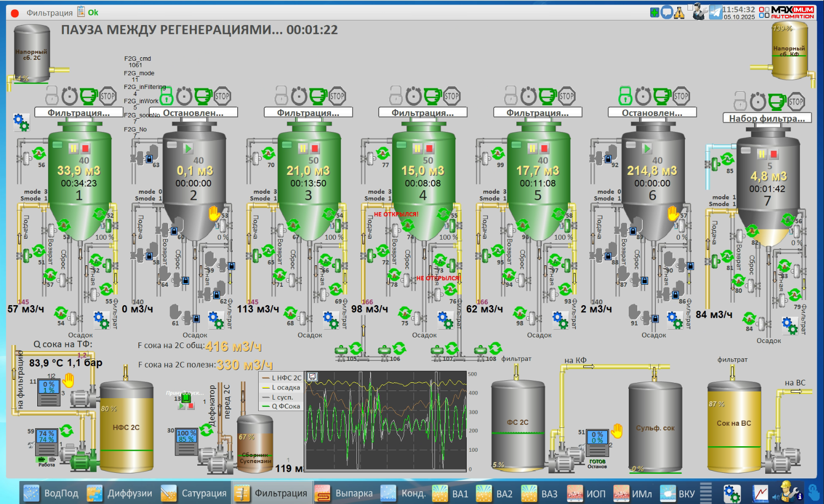Start filter 2 with green play button
This screenshot has height=504, width=824.
188,148
